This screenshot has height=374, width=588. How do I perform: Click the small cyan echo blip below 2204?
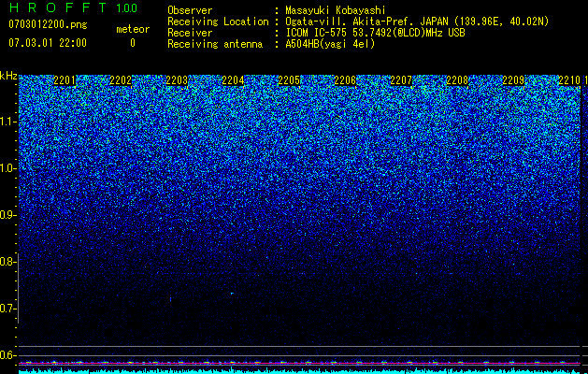click(232, 294)
